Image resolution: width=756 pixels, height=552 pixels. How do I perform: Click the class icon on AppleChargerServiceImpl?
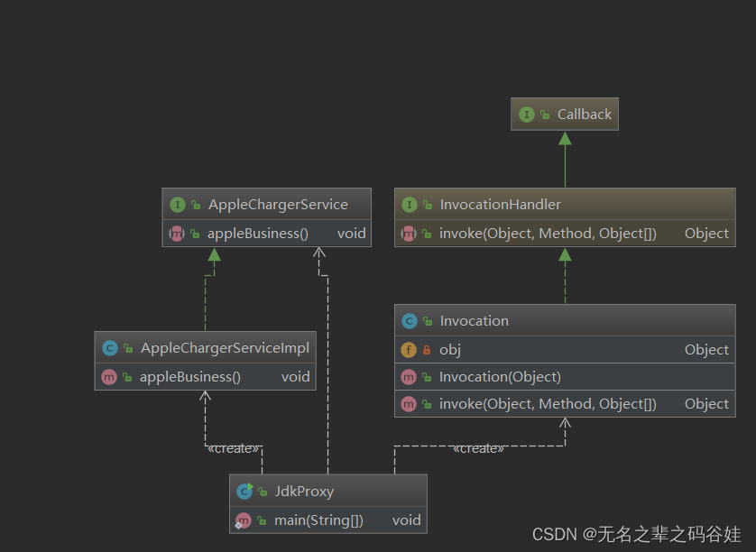coord(109,347)
